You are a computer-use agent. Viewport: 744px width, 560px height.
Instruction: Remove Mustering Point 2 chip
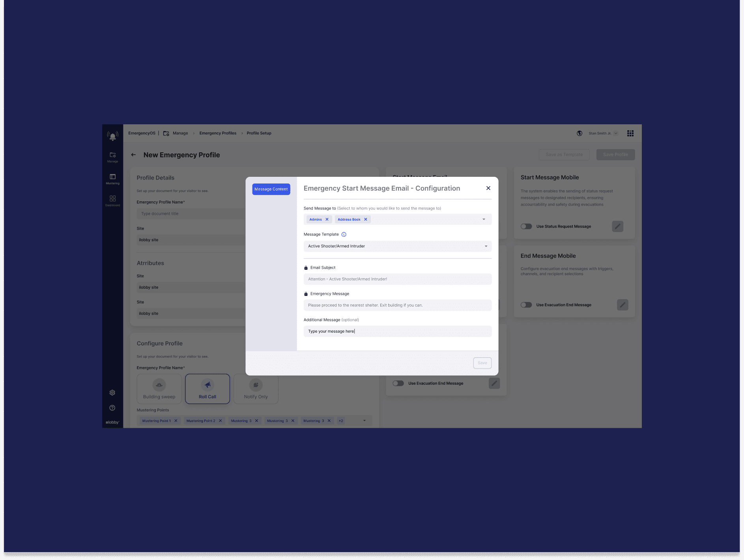(221, 421)
